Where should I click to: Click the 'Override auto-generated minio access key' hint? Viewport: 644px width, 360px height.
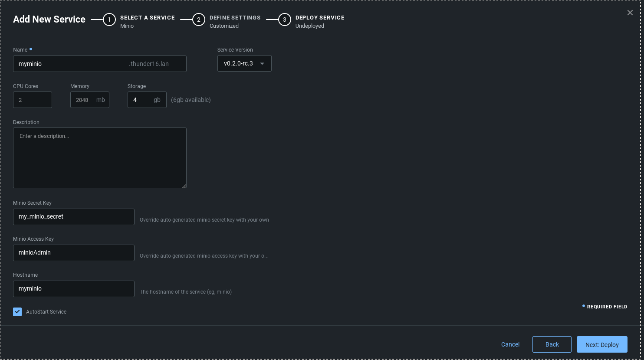click(x=204, y=256)
